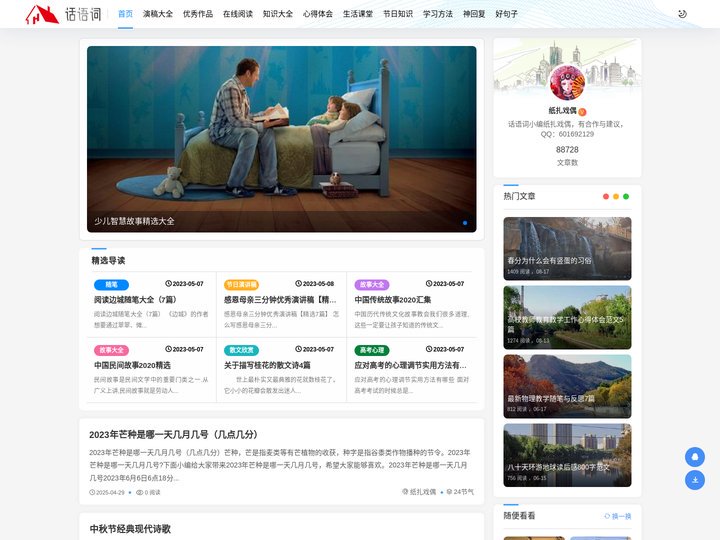Open 节日知识 menu entry
The width and height of the screenshot is (720, 540).
[398, 14]
